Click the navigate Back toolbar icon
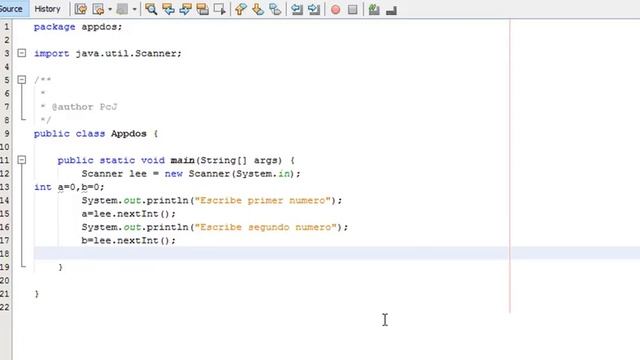Screen dimensions: 640x360 point(98,9)
